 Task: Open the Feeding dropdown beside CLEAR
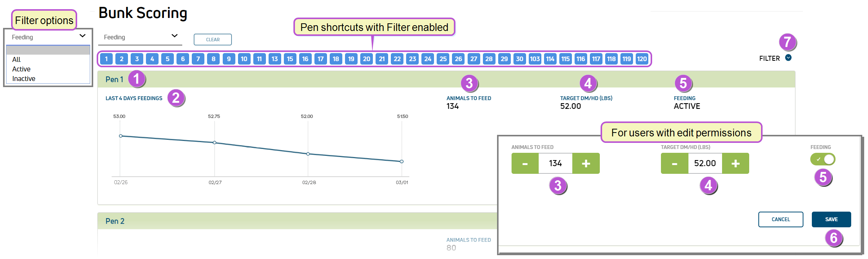[140, 37]
